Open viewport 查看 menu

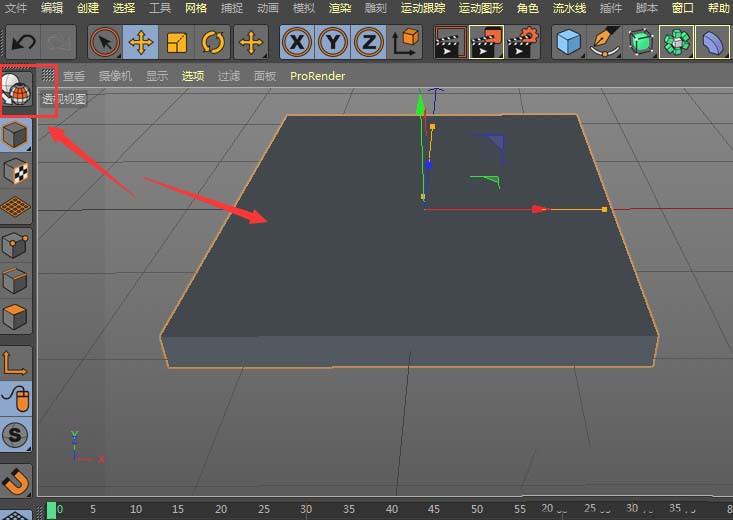(74, 76)
